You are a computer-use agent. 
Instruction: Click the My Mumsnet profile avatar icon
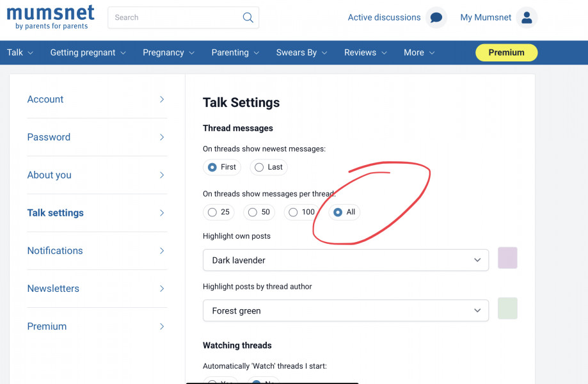click(527, 18)
